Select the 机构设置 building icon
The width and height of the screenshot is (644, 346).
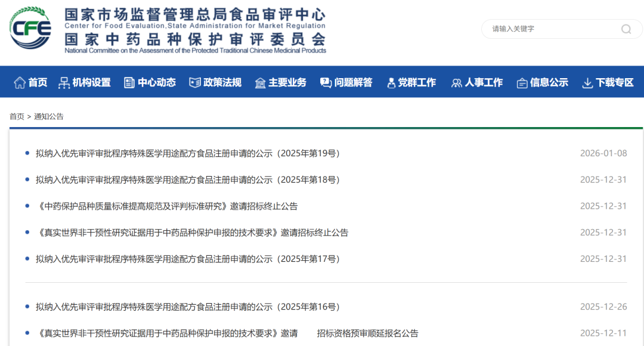click(x=63, y=82)
